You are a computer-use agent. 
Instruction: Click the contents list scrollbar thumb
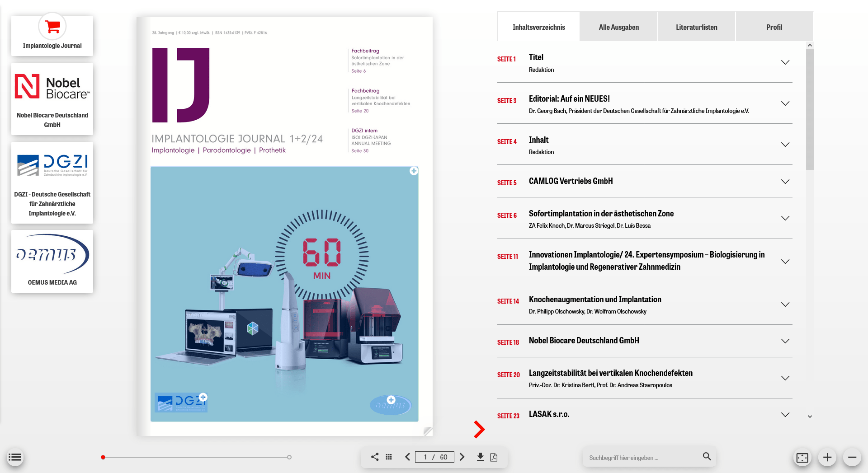click(x=810, y=109)
